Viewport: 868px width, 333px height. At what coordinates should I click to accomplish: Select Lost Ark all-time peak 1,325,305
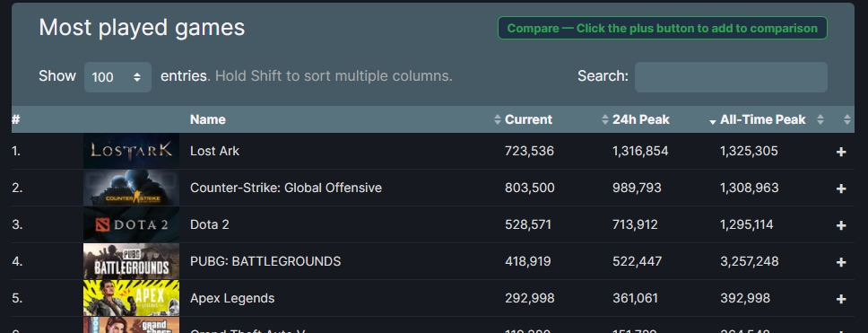[749, 151]
